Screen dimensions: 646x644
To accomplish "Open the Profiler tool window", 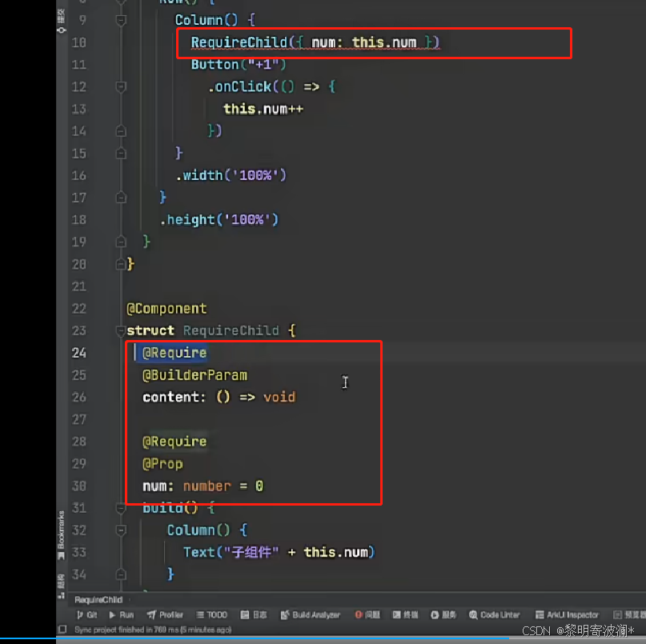I will pyautogui.click(x=165, y=614).
